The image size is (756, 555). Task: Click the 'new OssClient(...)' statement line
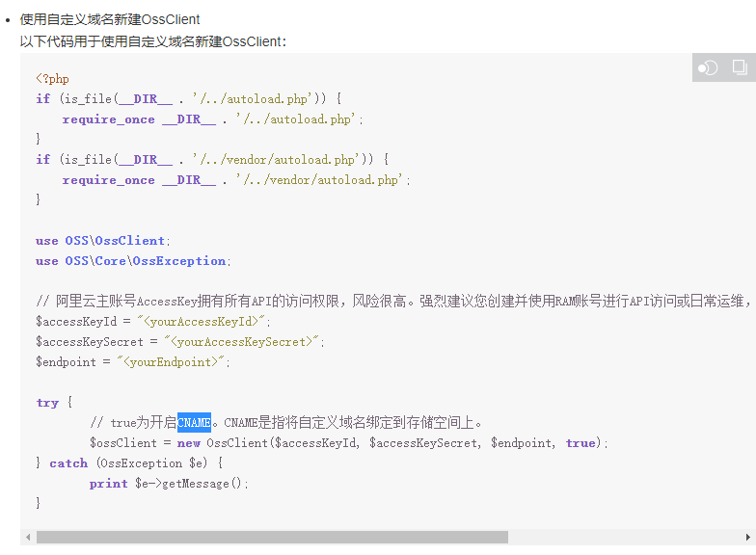coord(349,443)
